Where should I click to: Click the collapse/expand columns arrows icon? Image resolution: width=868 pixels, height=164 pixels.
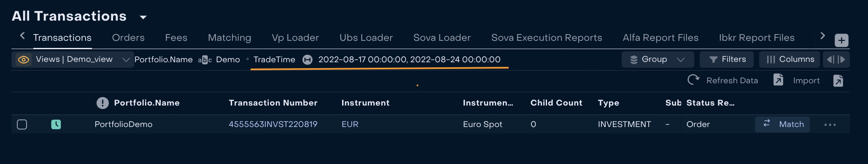836,60
